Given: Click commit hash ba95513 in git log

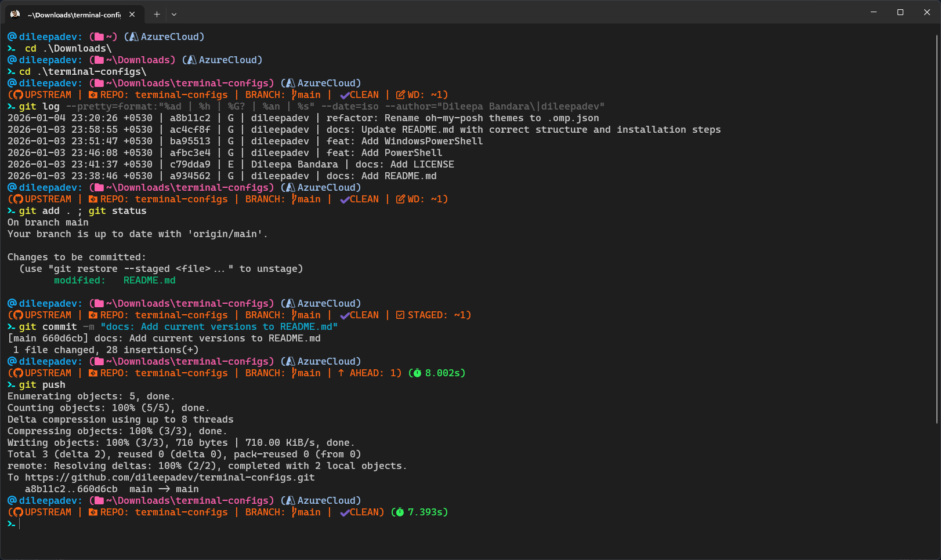Looking at the screenshot, I should (190, 141).
